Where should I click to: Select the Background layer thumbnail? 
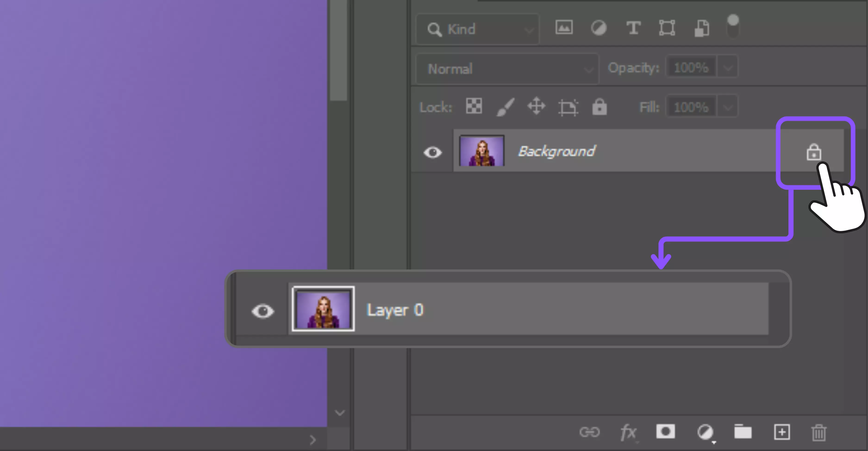tap(482, 151)
